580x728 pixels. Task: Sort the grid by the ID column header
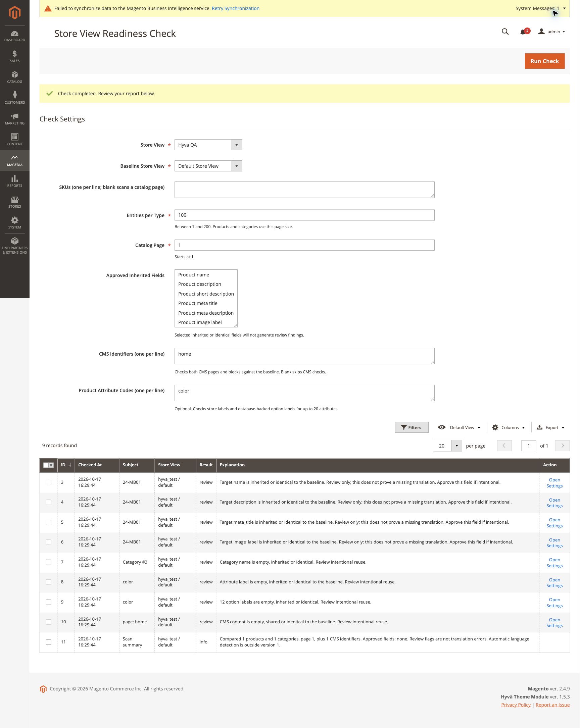(x=66, y=465)
